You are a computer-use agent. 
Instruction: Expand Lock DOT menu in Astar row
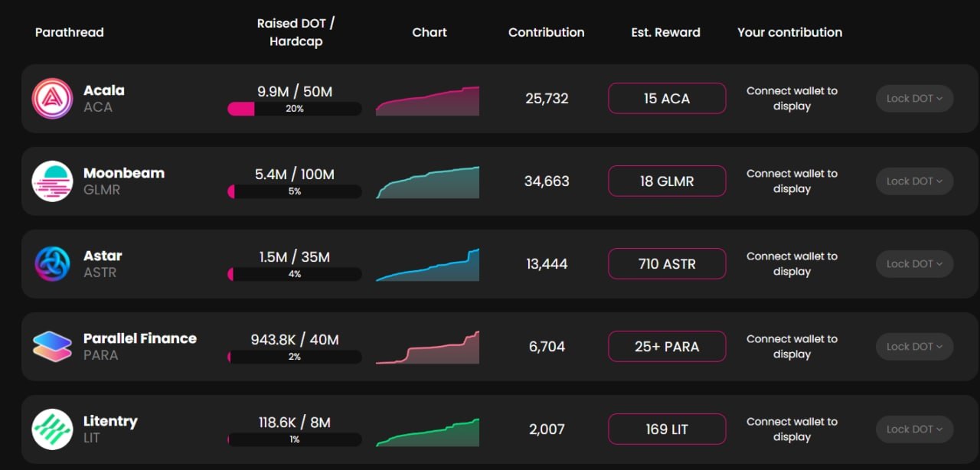(915, 264)
